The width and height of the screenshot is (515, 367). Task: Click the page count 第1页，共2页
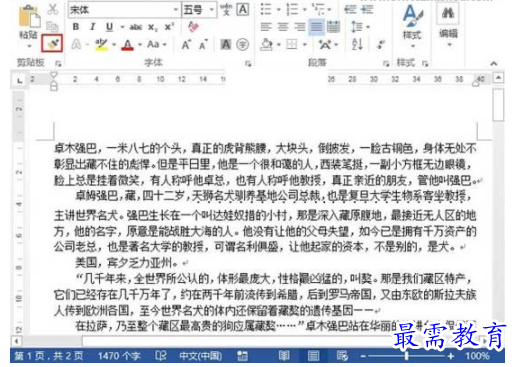pyautogui.click(x=48, y=356)
